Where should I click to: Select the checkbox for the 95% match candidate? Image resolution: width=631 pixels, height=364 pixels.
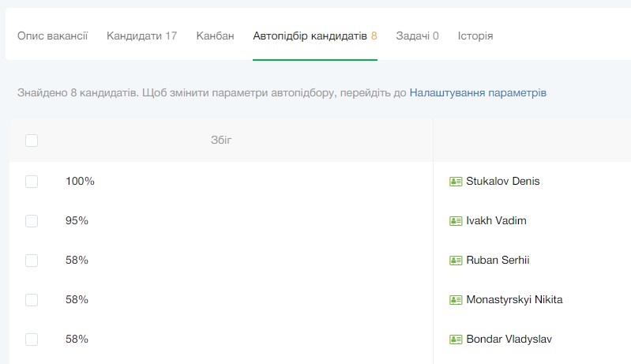coord(32,221)
